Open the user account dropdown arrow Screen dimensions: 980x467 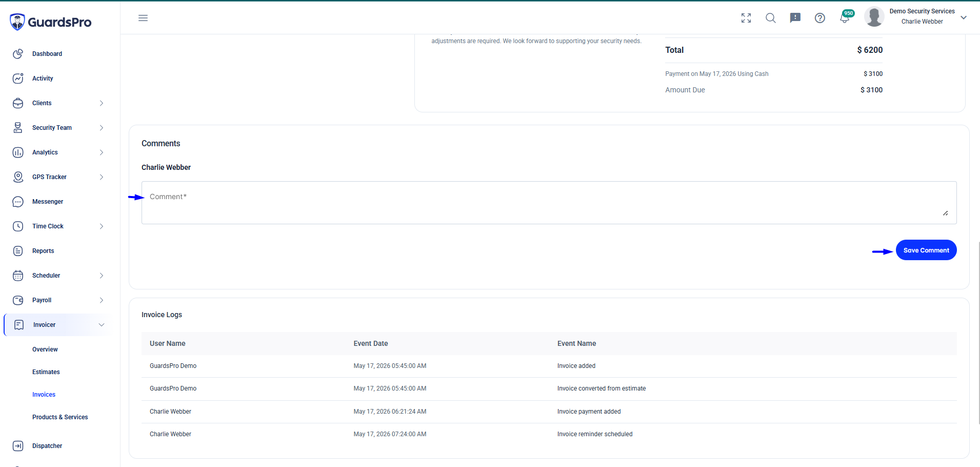click(x=964, y=17)
